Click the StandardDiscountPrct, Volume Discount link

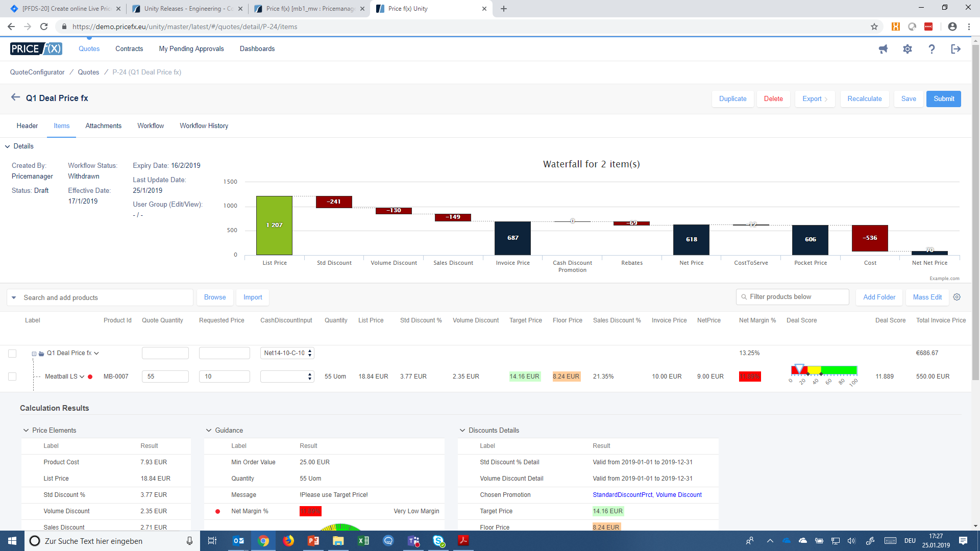tap(647, 494)
